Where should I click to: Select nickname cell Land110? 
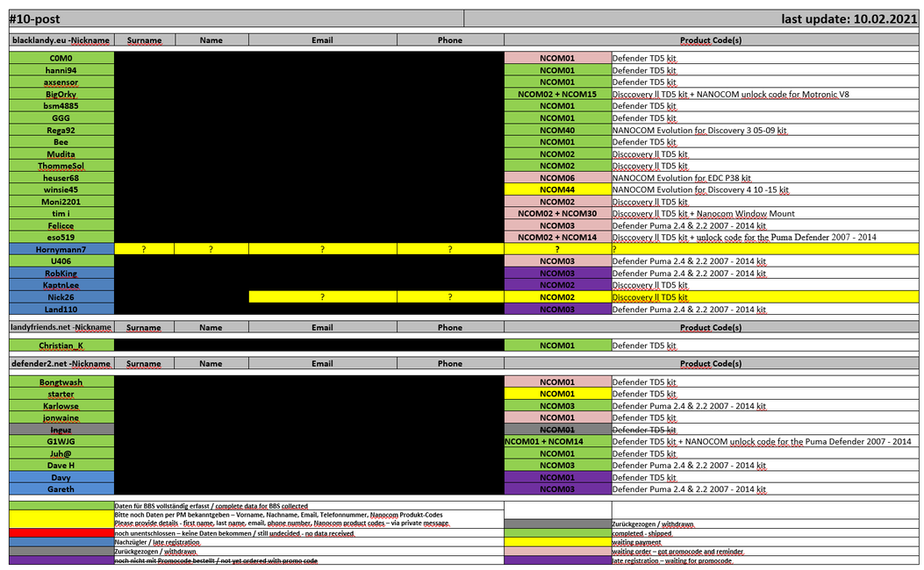pyautogui.click(x=61, y=310)
